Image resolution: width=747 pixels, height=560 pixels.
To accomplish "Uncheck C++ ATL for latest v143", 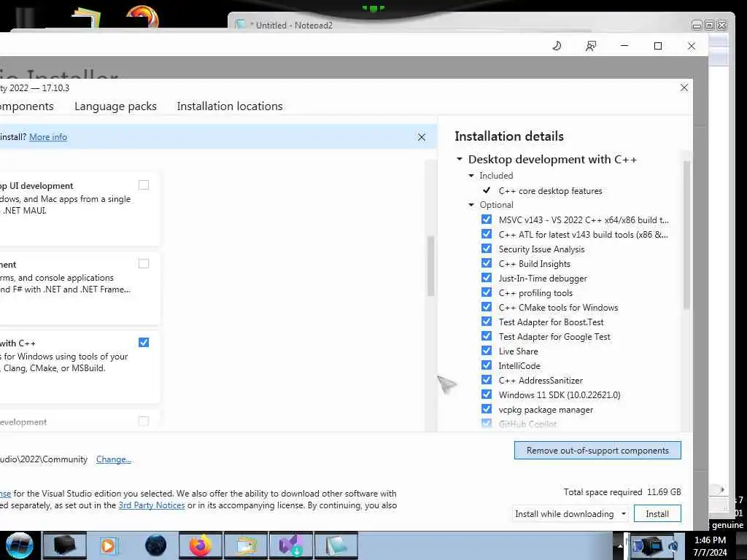I will [487, 234].
